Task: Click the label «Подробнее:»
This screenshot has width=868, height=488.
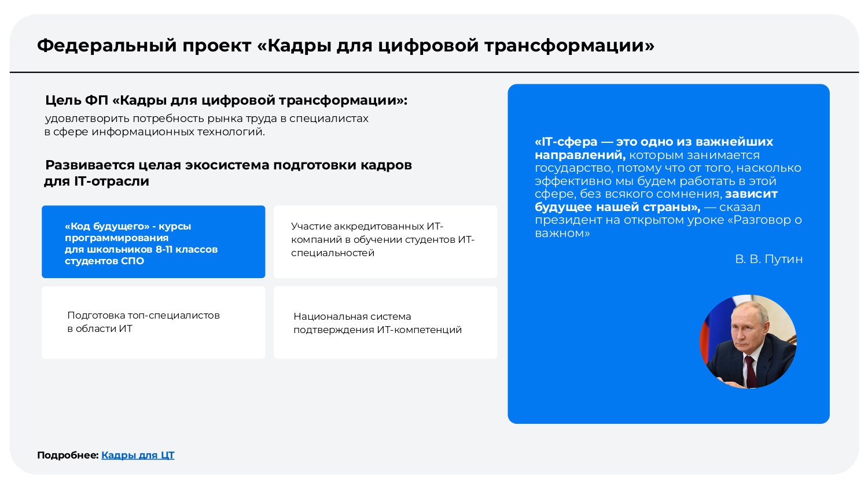Action: tap(68, 455)
